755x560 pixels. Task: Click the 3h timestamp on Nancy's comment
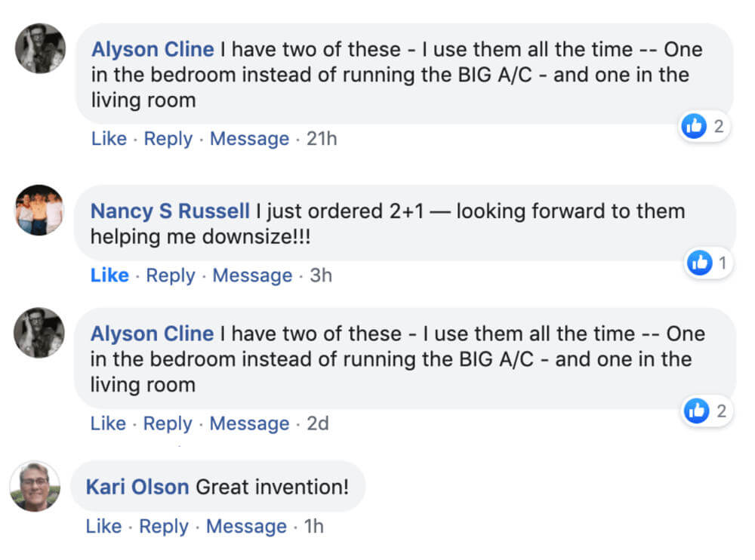[321, 275]
